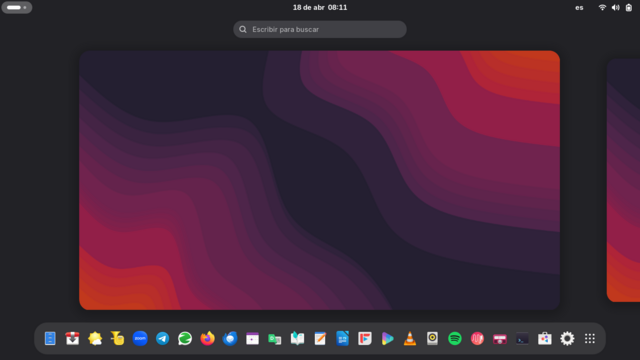Launch the yellow tuba icon app
640x360 pixels.
tap(118, 338)
